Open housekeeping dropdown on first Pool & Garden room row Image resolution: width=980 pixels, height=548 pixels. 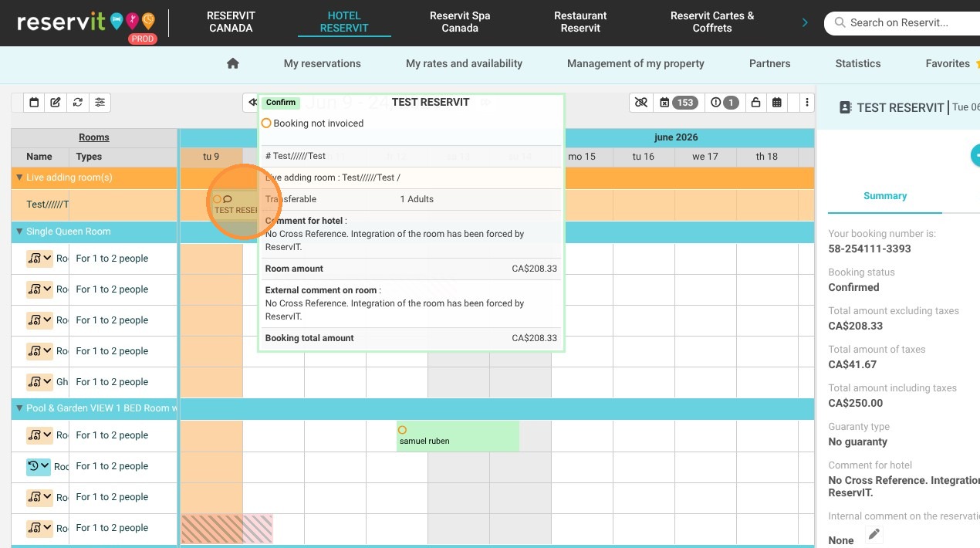tap(39, 435)
